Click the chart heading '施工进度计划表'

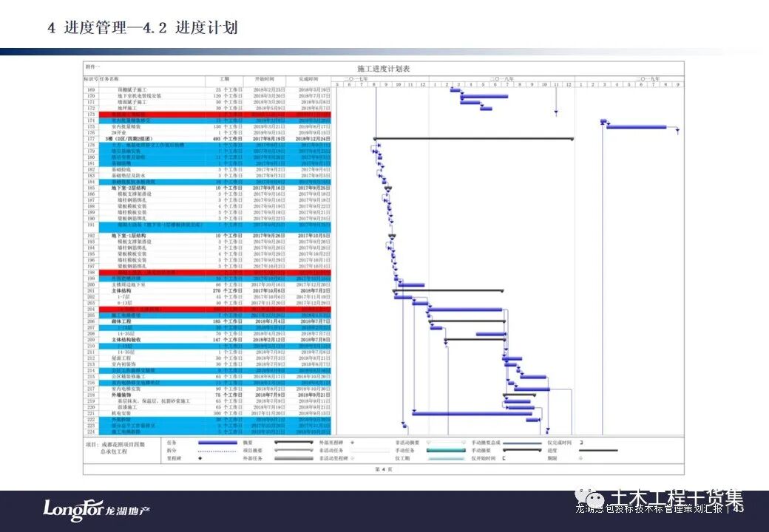tap(384, 69)
